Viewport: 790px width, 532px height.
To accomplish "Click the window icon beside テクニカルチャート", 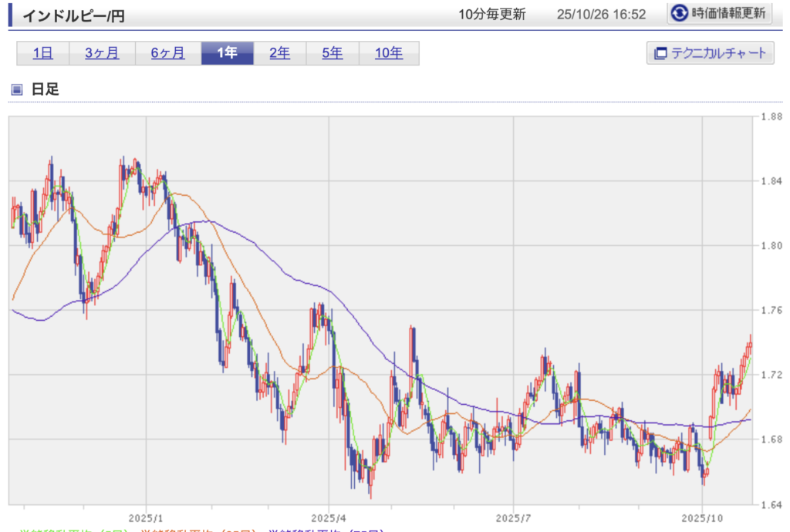I will click(660, 53).
